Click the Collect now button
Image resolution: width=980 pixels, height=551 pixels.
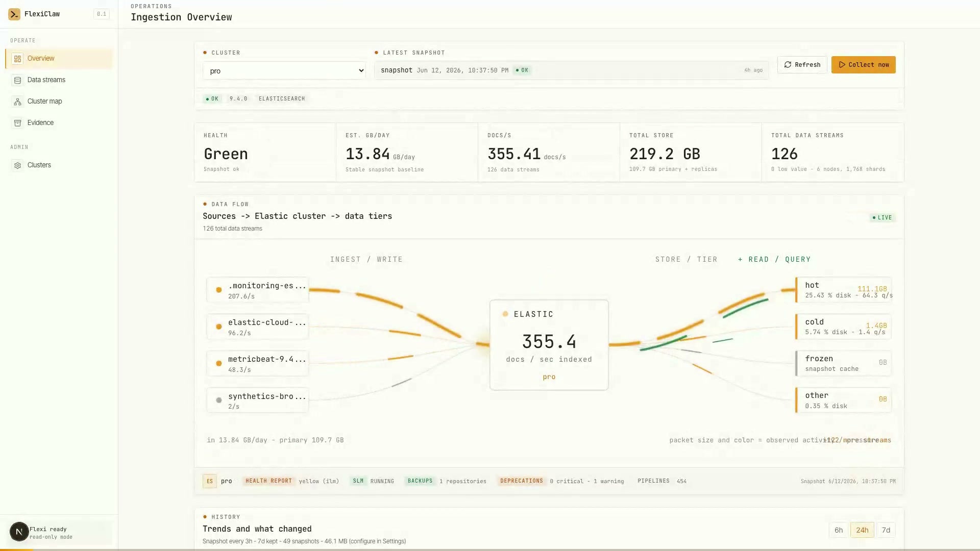tap(864, 65)
